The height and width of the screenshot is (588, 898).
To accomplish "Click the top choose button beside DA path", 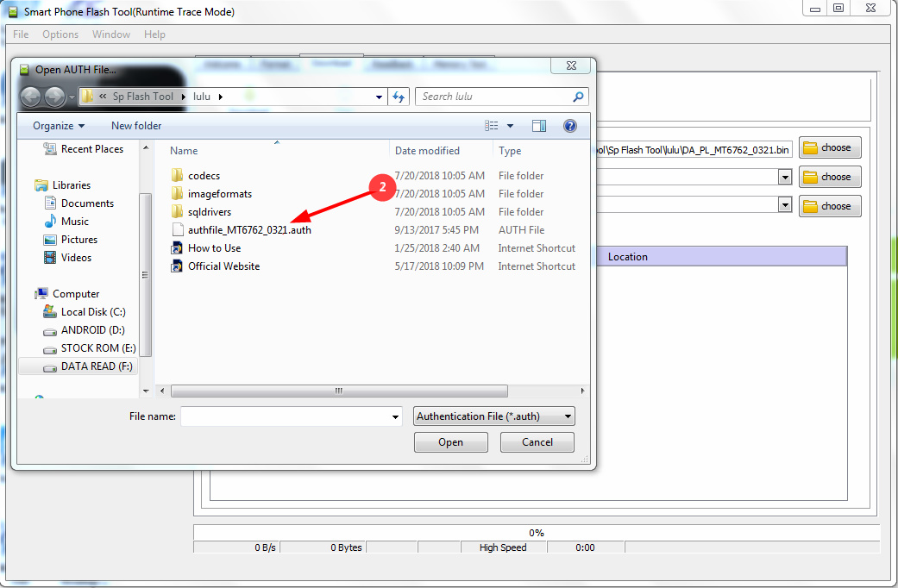I will click(830, 147).
